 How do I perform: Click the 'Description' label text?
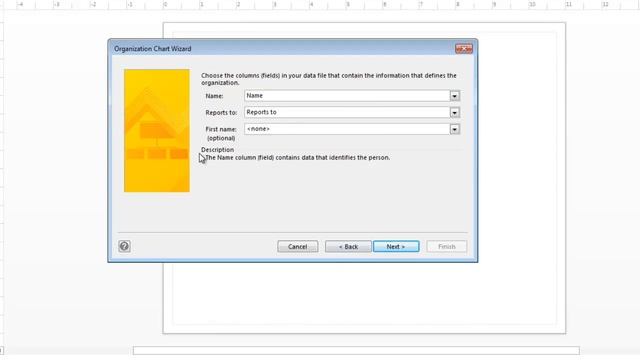pyautogui.click(x=218, y=150)
